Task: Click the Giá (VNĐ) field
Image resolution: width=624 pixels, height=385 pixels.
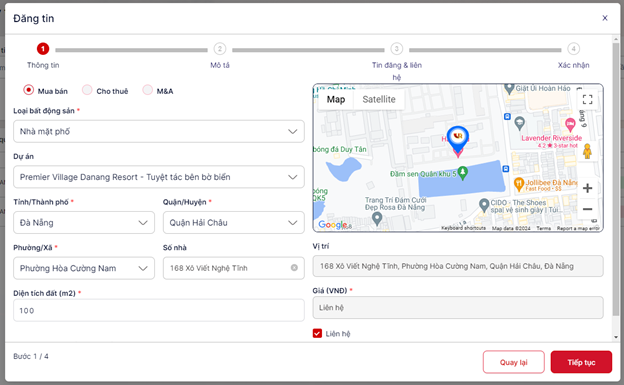Action: 458,307
